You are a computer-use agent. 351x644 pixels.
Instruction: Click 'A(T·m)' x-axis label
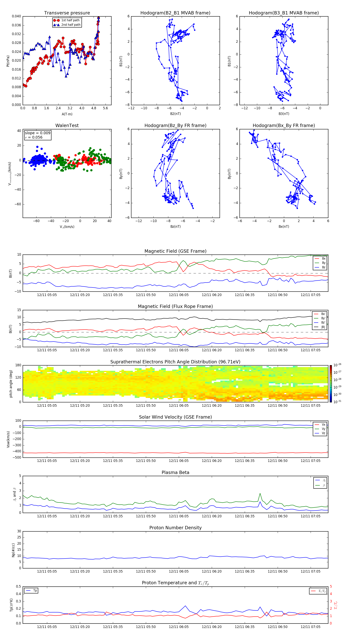pos(67,114)
